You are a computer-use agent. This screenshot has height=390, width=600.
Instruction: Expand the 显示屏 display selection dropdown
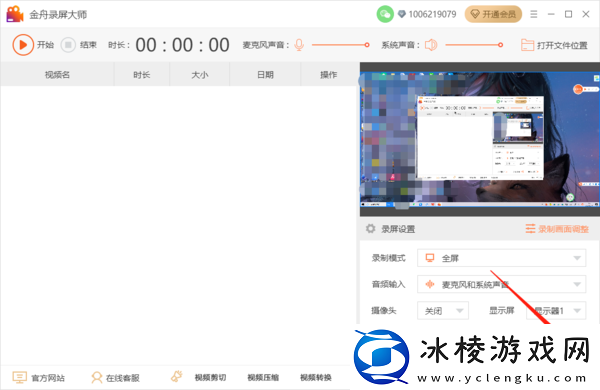point(556,310)
